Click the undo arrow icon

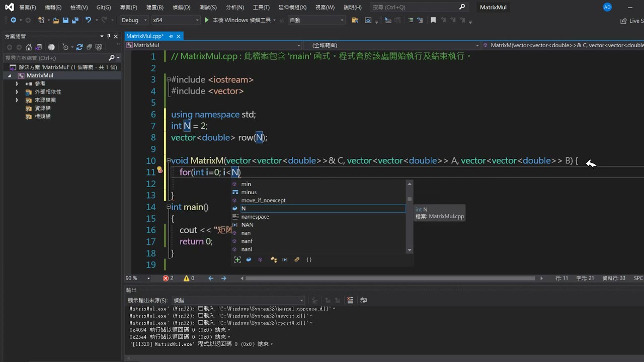coord(88,20)
